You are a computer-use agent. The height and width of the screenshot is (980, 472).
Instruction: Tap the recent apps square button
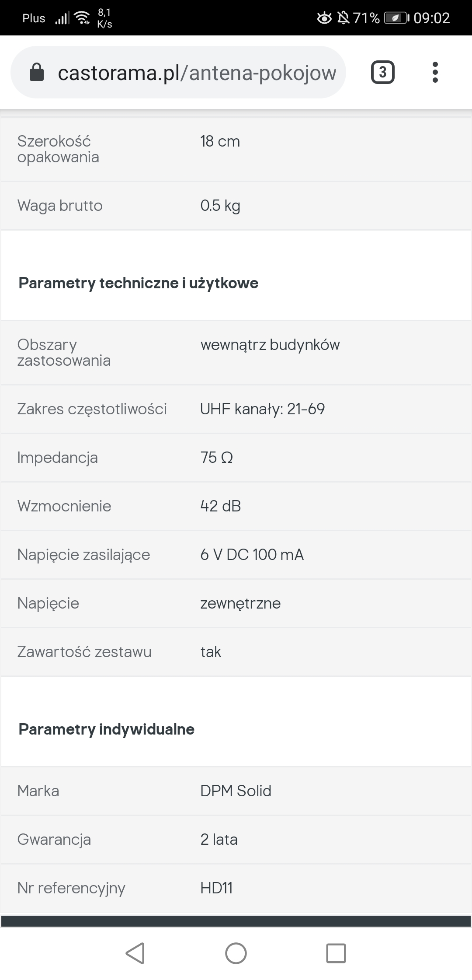tap(336, 953)
